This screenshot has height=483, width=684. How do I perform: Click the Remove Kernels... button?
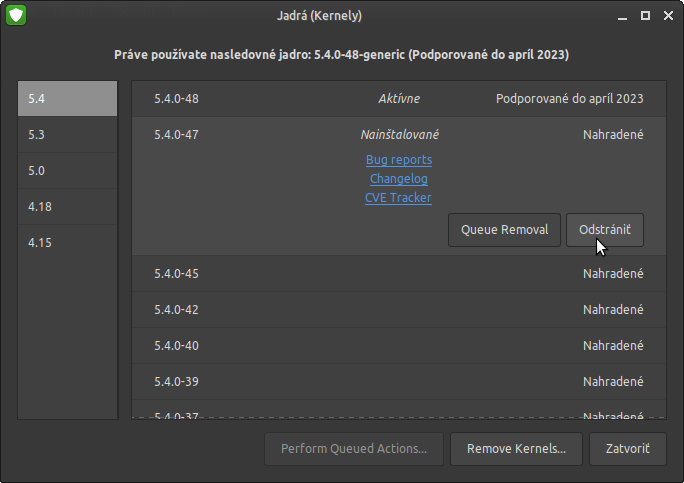point(516,449)
